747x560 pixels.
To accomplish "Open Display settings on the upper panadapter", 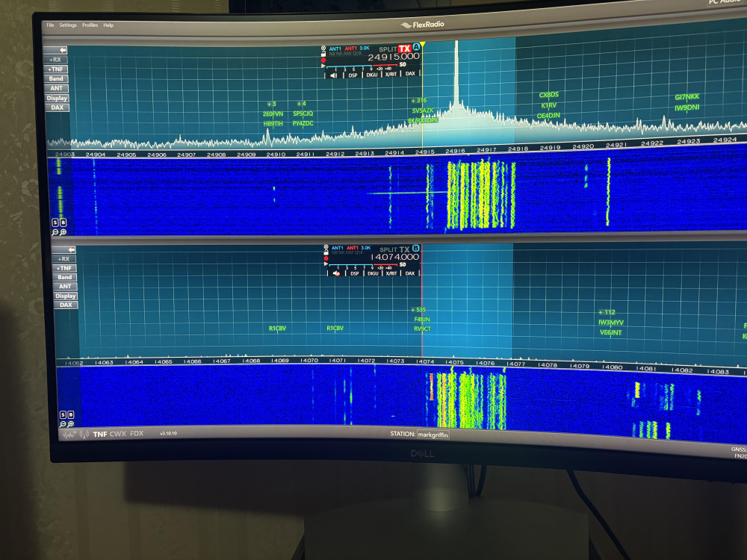I will (57, 98).
